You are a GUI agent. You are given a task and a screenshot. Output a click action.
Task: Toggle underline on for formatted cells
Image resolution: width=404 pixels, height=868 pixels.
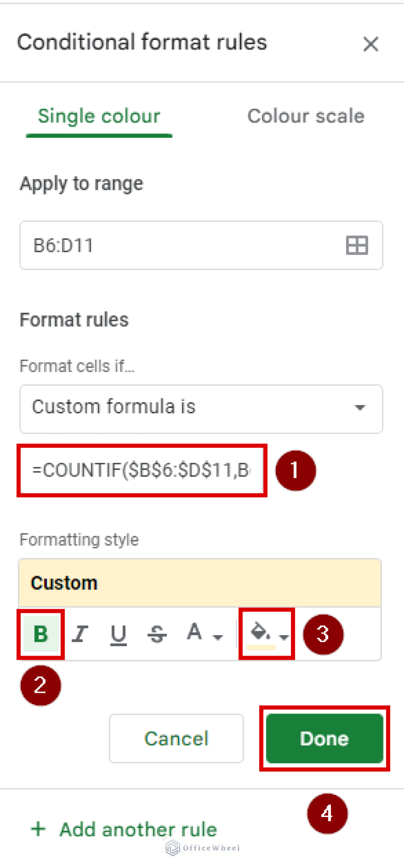[118, 634]
